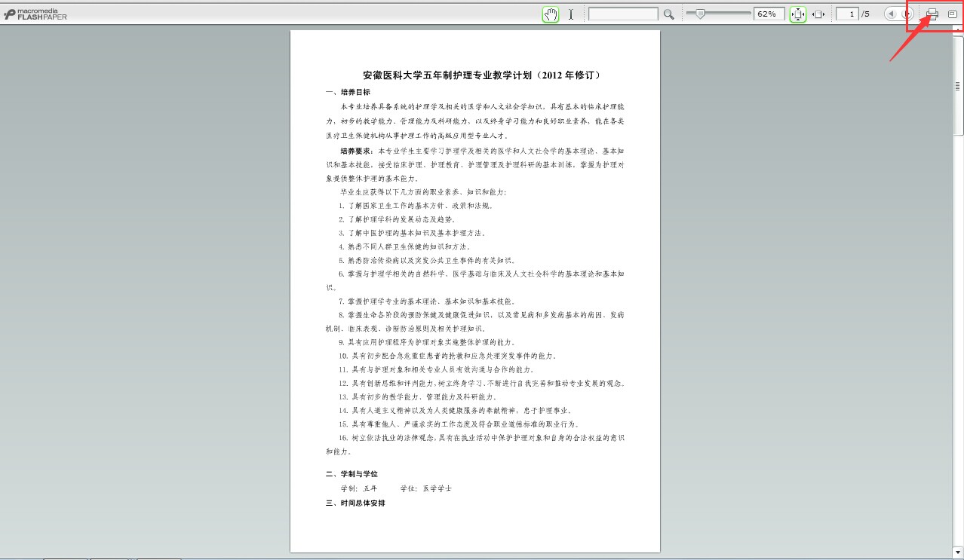This screenshot has width=964, height=560.
Task: Click the document title heading text
Action: pos(481,75)
